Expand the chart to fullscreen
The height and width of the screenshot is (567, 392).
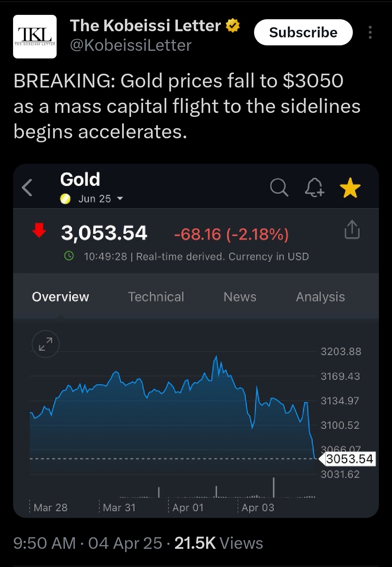pyautogui.click(x=46, y=344)
